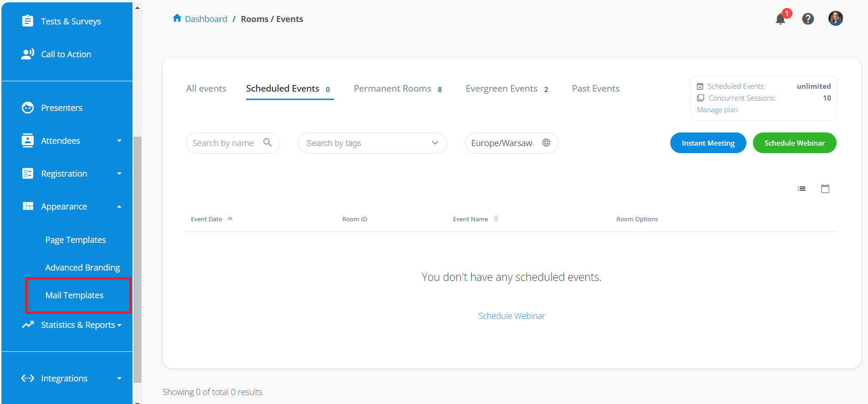Toggle Event Date sort order
The width and height of the screenshot is (868, 404).
[x=230, y=219]
